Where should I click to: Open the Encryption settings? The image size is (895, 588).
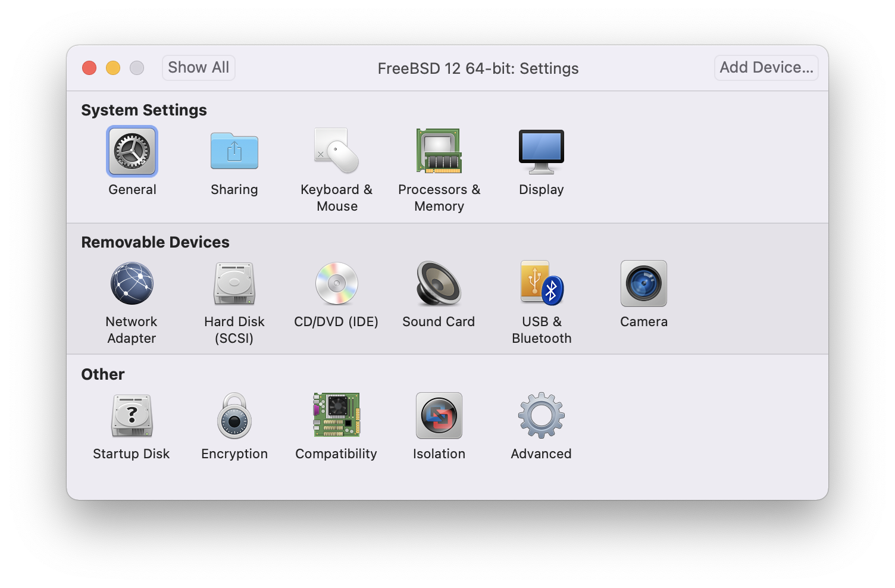(x=234, y=415)
